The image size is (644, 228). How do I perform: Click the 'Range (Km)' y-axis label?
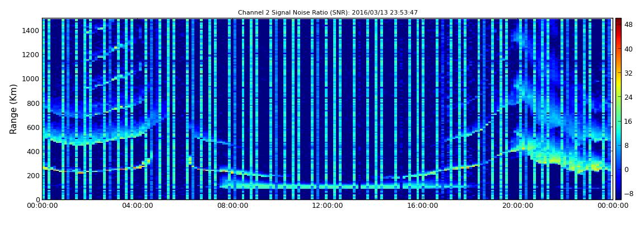point(13,109)
